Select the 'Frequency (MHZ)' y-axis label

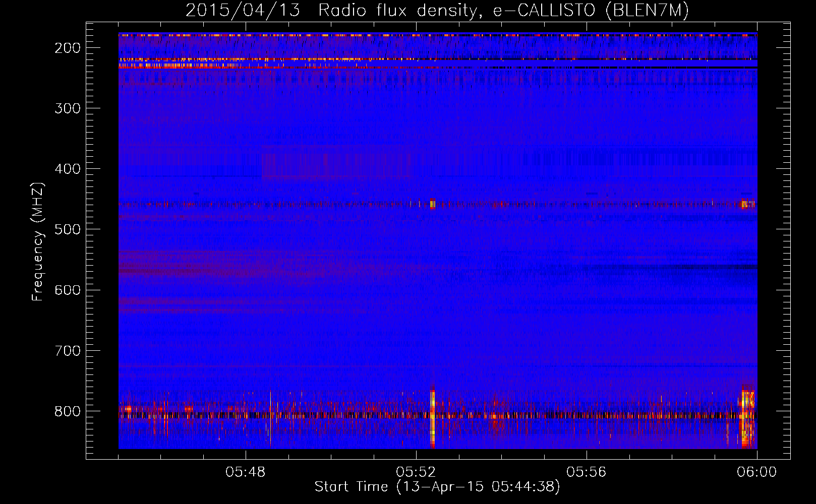[x=38, y=242]
